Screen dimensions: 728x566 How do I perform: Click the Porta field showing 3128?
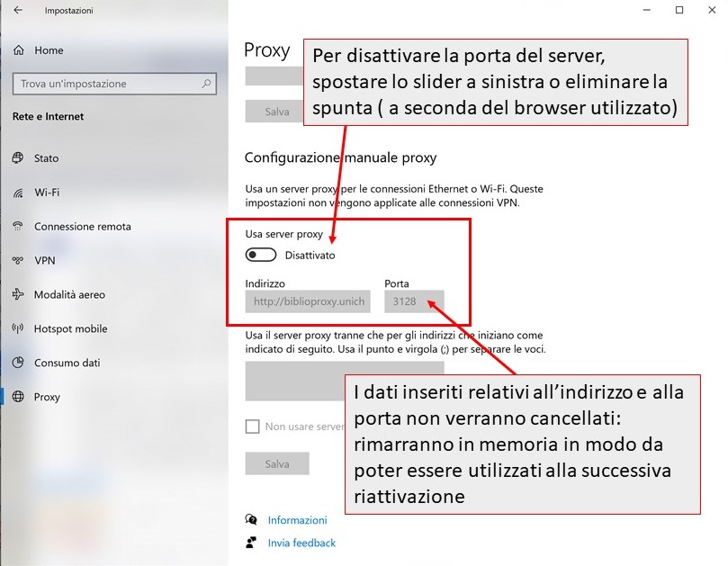(x=413, y=301)
